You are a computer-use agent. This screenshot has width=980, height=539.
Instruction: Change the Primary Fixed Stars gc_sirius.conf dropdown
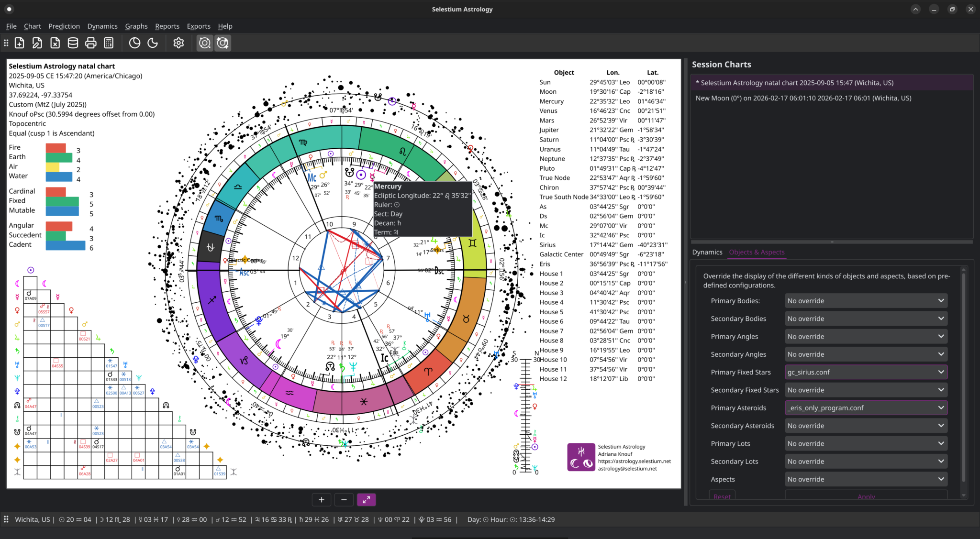coord(865,372)
